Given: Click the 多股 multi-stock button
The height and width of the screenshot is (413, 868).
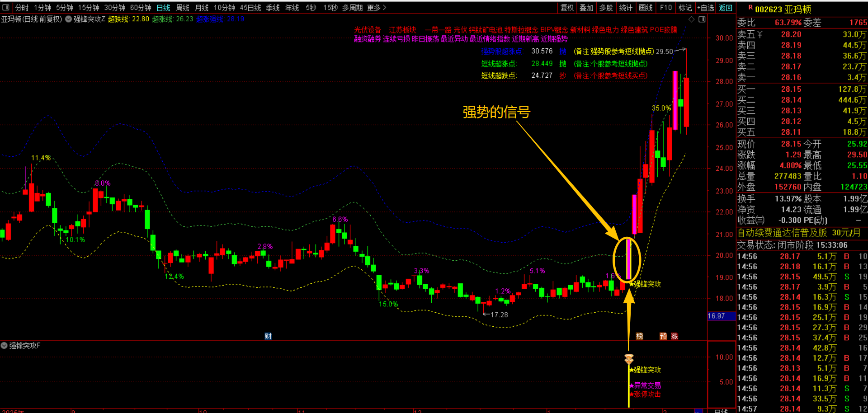Looking at the screenshot, I should point(606,8).
